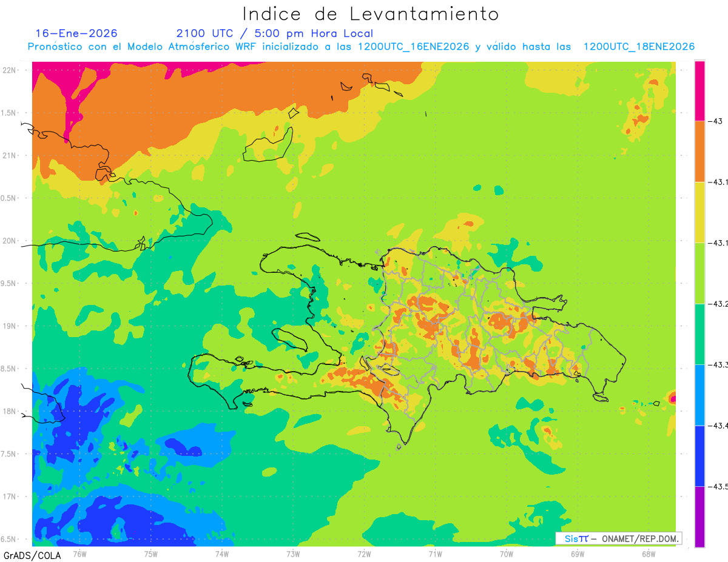Click the "72W" longitude label
The width and height of the screenshot is (728, 562).
[x=364, y=554]
